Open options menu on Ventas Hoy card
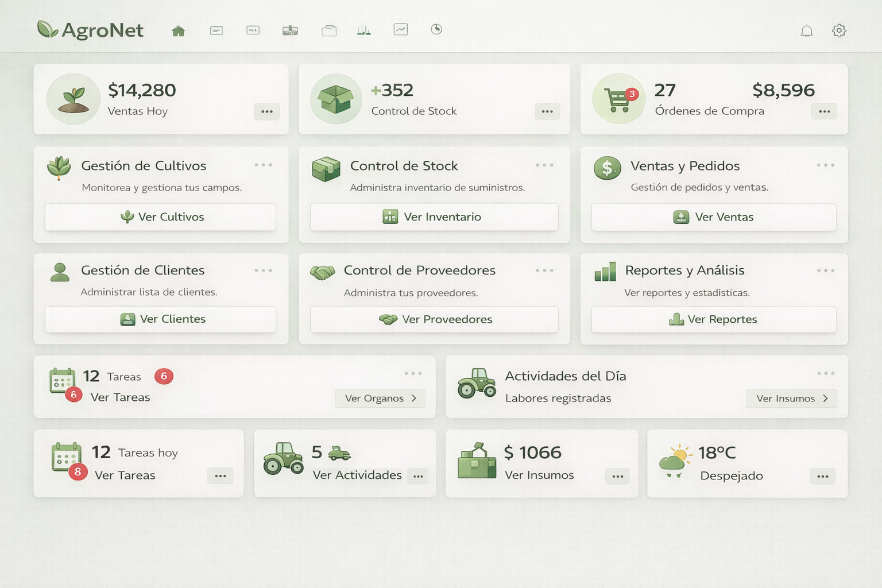Viewport: 882px width, 588px height. tap(267, 111)
